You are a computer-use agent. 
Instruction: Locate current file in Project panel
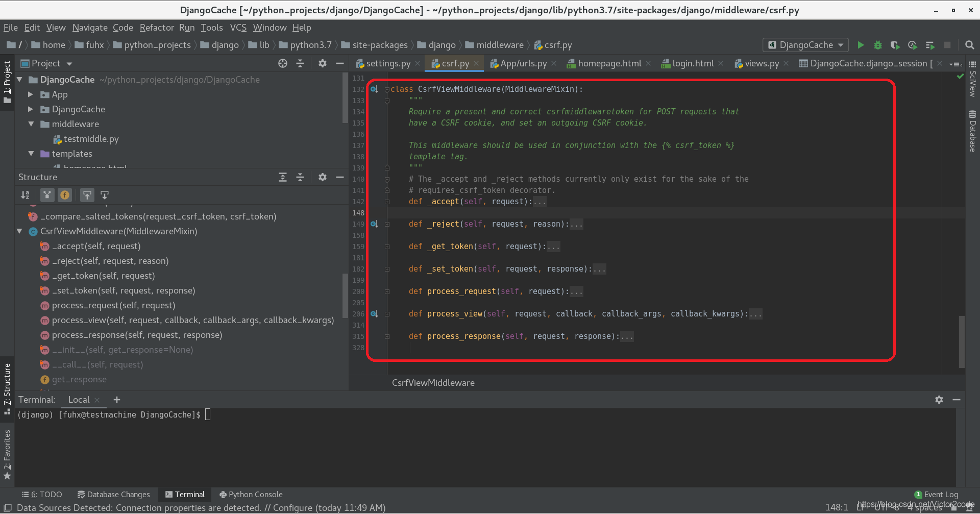pos(283,63)
